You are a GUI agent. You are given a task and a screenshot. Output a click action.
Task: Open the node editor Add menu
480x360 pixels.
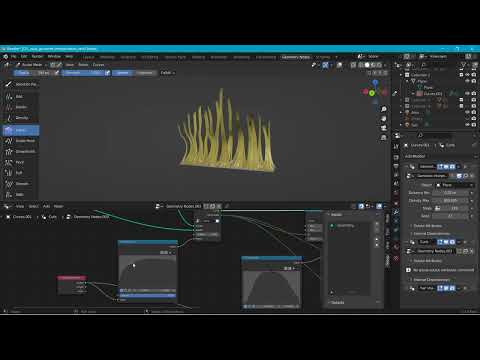coord(46,206)
